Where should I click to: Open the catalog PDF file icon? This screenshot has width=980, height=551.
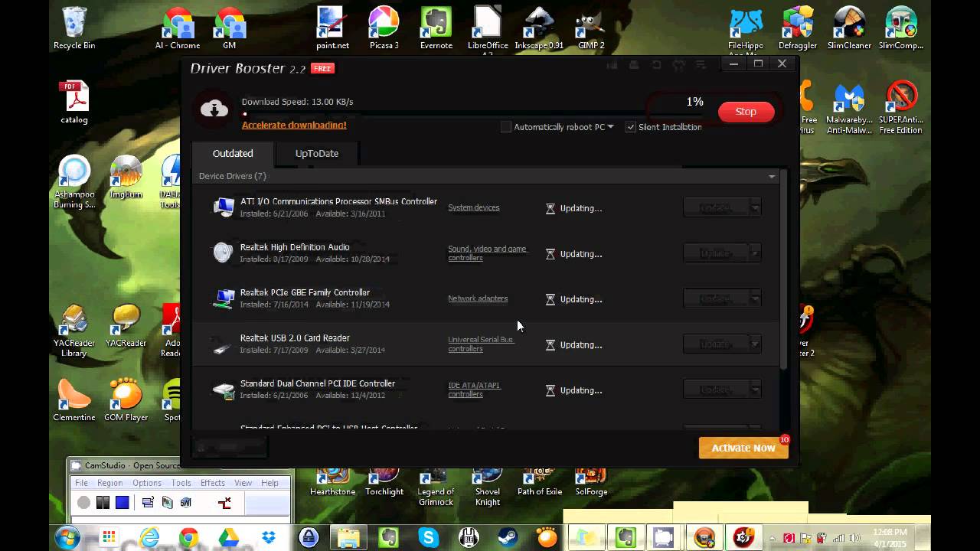pyautogui.click(x=74, y=103)
